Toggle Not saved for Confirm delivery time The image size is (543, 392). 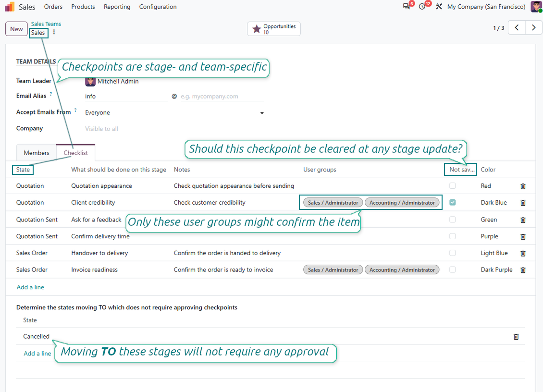[x=452, y=236]
